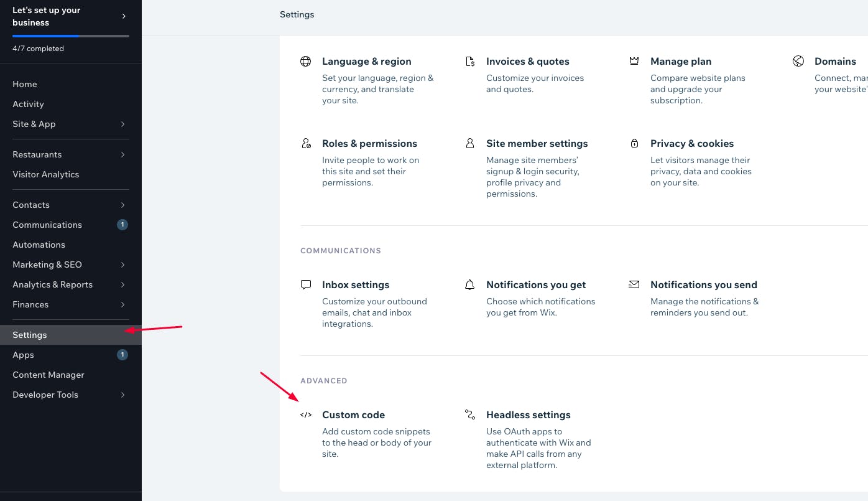The height and width of the screenshot is (501, 868).
Task: Click the business setup progress bar
Action: 71,36
